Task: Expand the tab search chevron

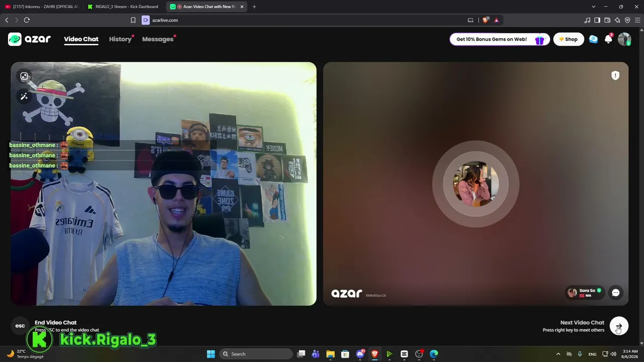Action: 593,7
